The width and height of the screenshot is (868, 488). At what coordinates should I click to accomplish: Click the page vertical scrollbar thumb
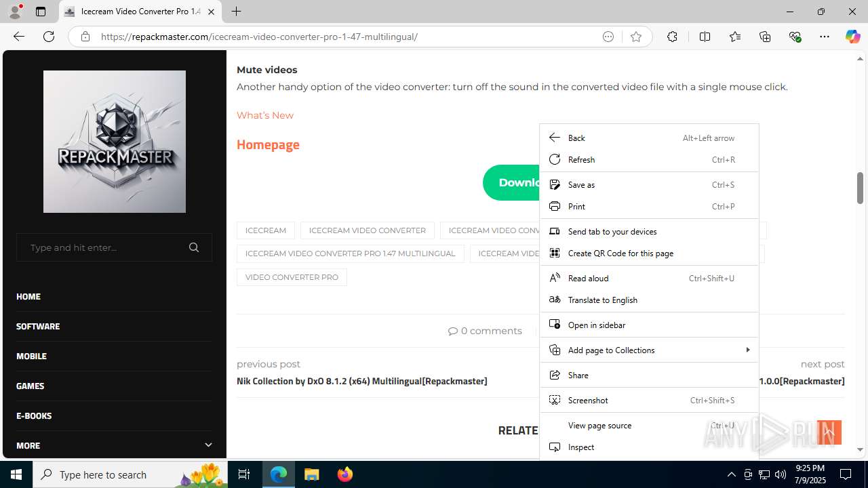click(860, 188)
